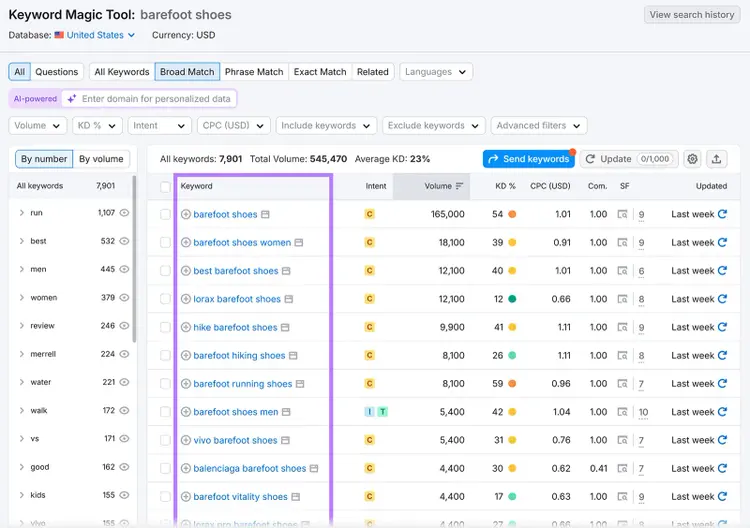Refresh the 'lorax barefoot shoes' row data
The height and width of the screenshot is (528, 750).
pyautogui.click(x=722, y=298)
